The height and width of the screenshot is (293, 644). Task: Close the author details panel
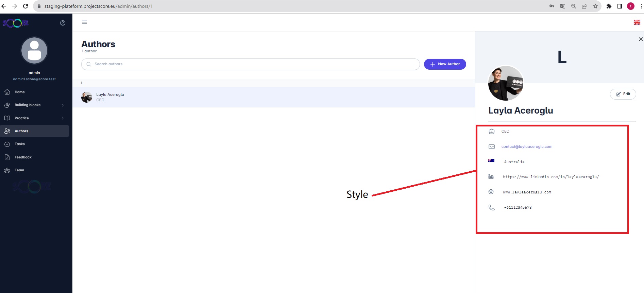pyautogui.click(x=641, y=39)
